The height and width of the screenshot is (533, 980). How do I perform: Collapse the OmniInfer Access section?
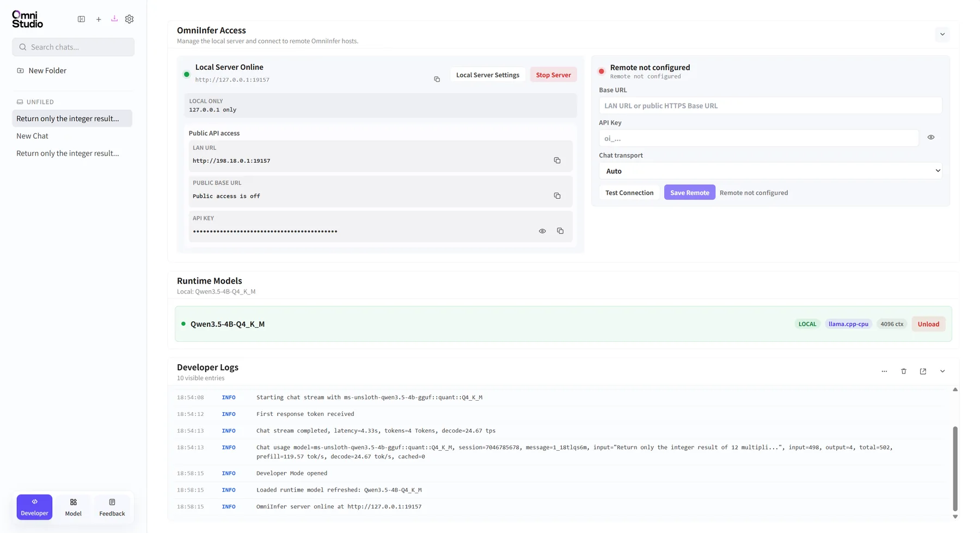pos(942,34)
